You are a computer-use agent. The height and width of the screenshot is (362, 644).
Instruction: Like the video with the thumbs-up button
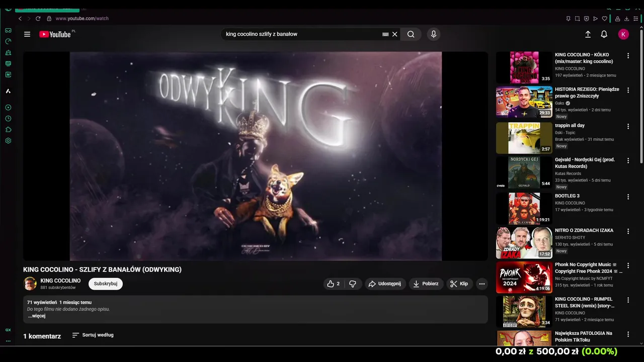coord(335,284)
